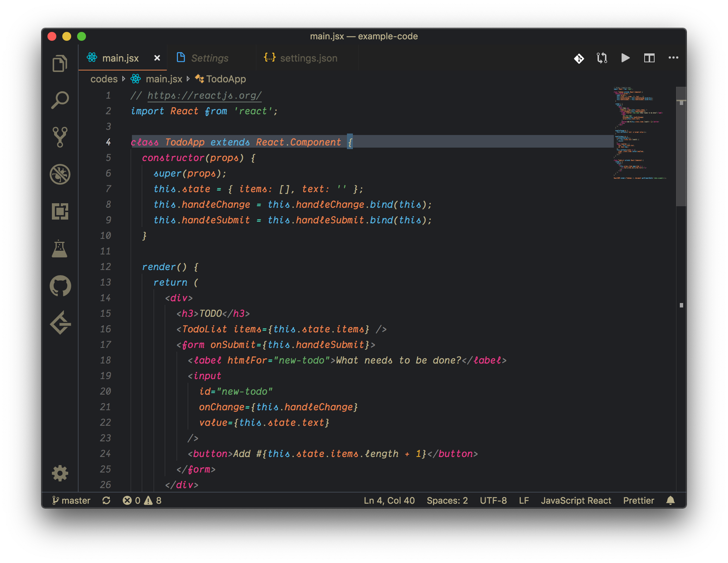Open the GitHub sidebar panel

tap(60, 286)
